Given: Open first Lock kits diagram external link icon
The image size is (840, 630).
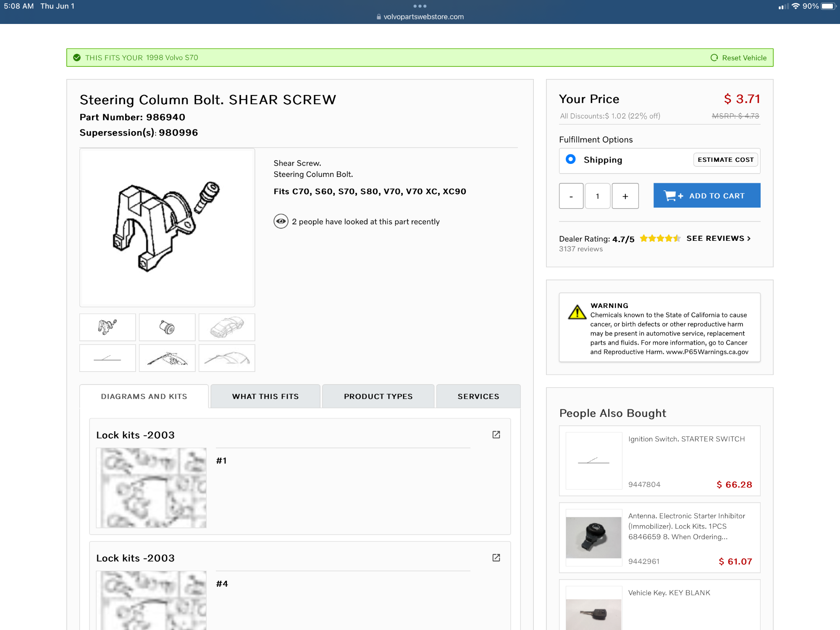Looking at the screenshot, I should tap(496, 435).
